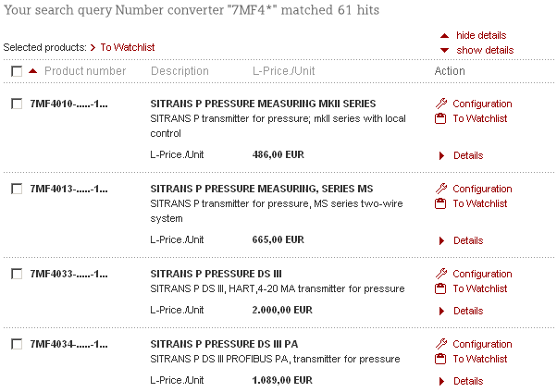
Task: Click the sort arrow next to Product number
Action: (33, 71)
